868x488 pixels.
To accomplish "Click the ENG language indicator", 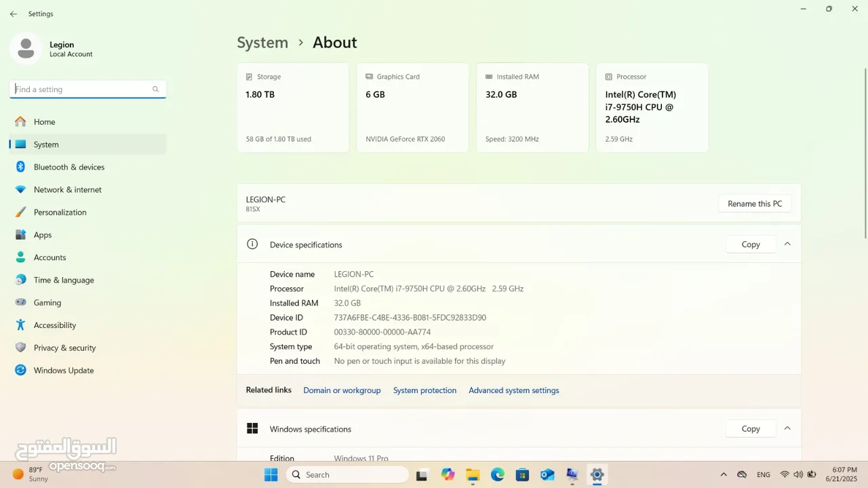I will click(764, 474).
